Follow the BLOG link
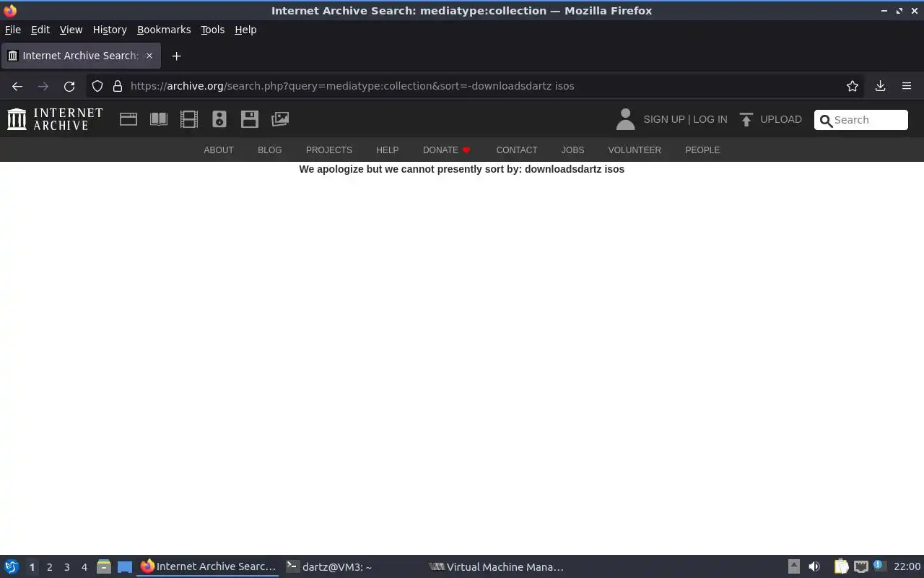 270,150
